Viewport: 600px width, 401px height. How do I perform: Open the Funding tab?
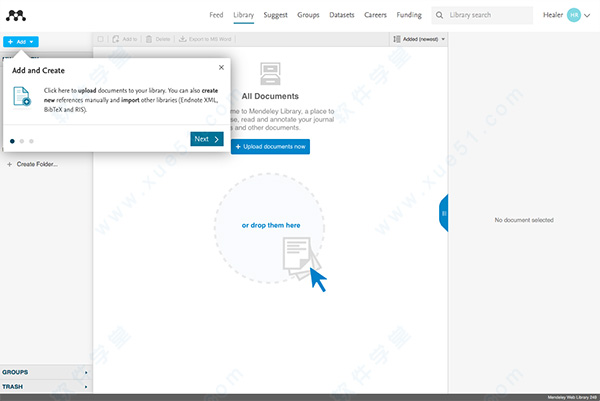click(409, 15)
